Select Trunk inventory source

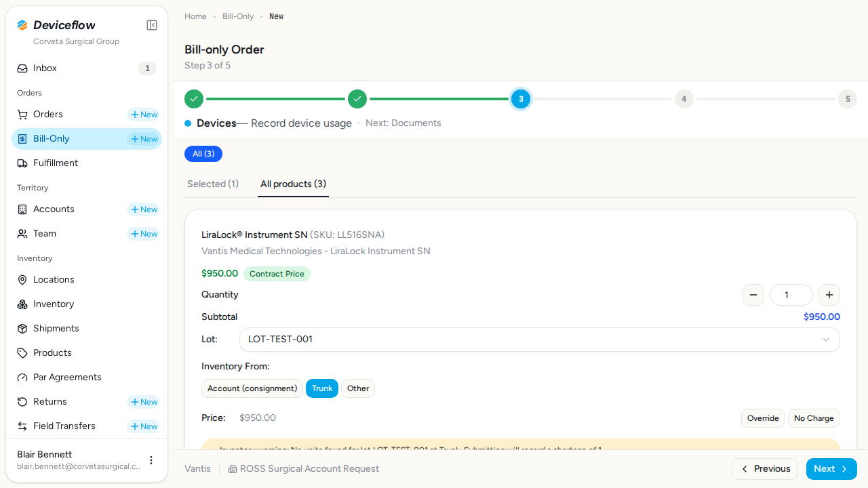(322, 388)
